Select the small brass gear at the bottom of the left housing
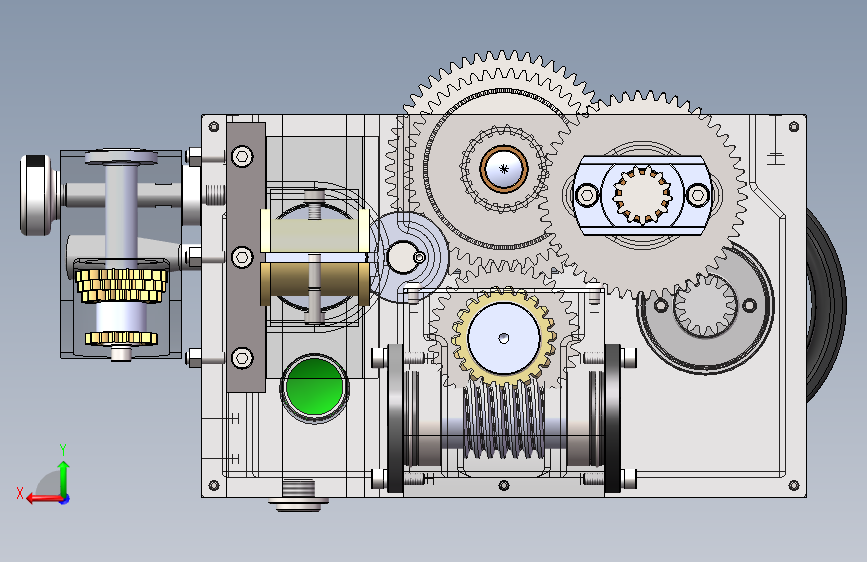Image resolution: width=867 pixels, height=562 pixels. click(x=121, y=338)
